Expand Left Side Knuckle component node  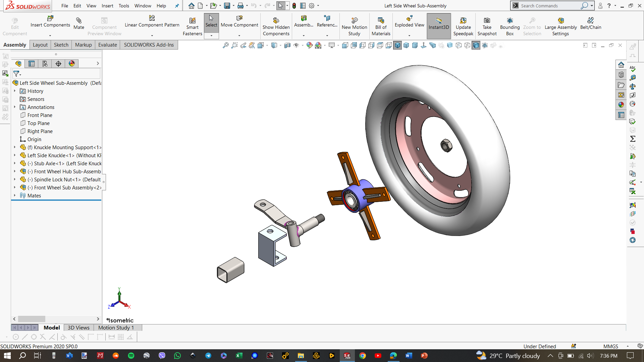click(15, 155)
